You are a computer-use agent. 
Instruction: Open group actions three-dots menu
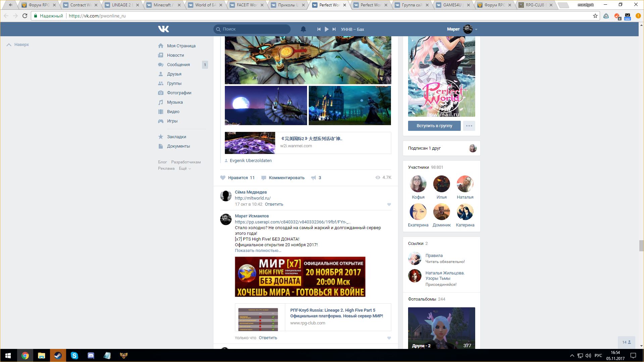point(469,126)
